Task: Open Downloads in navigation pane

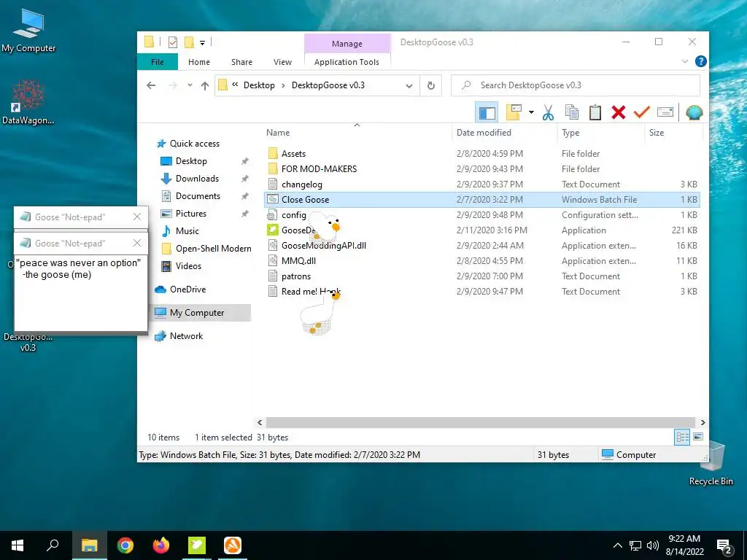Action: click(197, 179)
